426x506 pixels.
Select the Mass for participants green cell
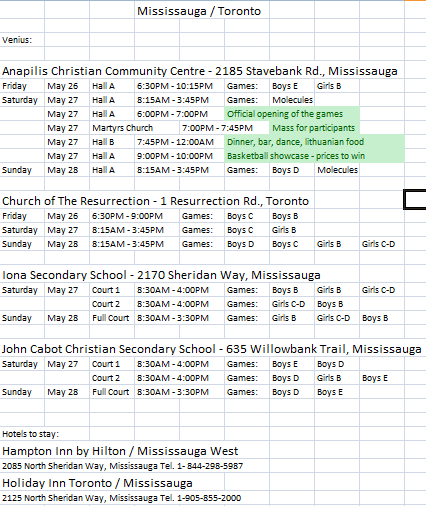314,128
